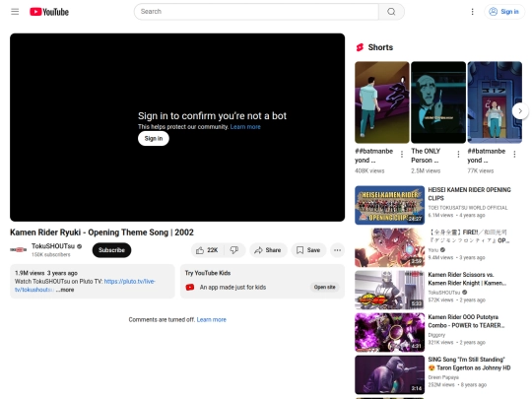The width and height of the screenshot is (532, 399).
Task: Open TOEI TOKUSATSU WORLD OFFICIAL channel
Action: tap(468, 208)
